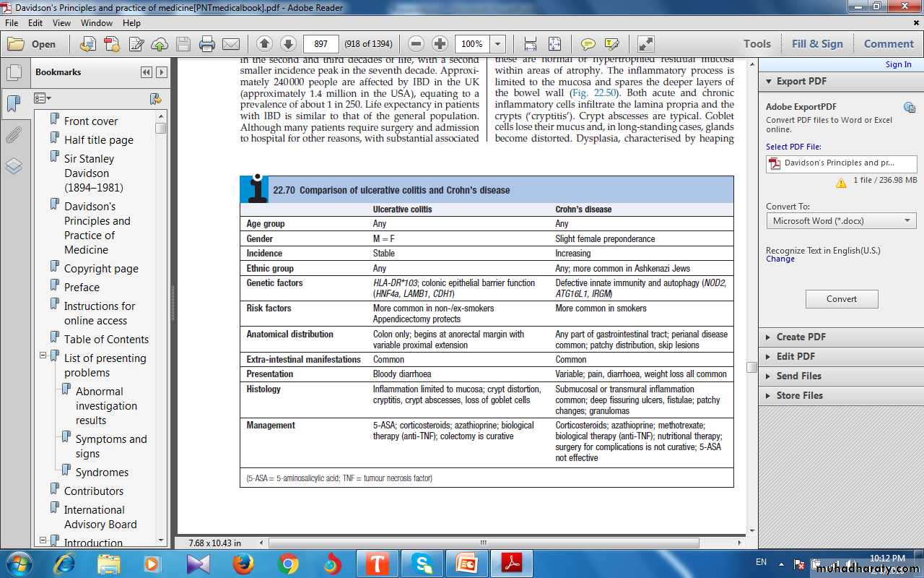Go to next page with down arrow
The height and width of the screenshot is (578, 924).
point(288,44)
